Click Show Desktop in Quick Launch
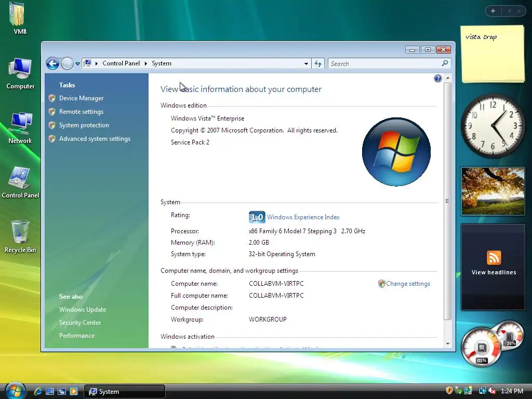 [x=50, y=391]
